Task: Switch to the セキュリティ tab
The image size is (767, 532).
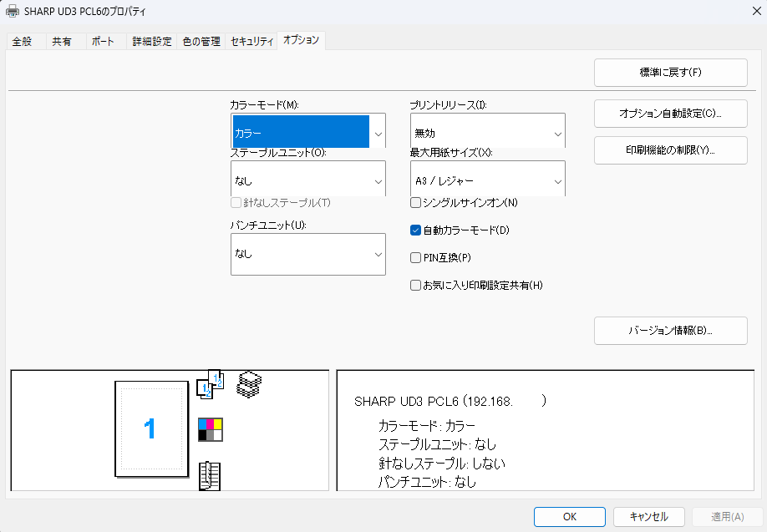Action: tap(251, 42)
